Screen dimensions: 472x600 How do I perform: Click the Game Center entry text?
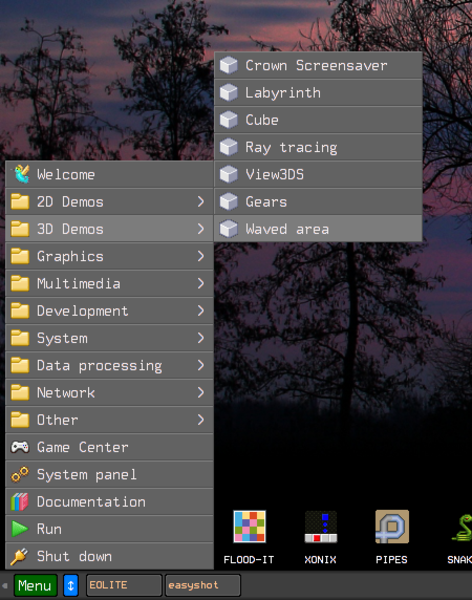[x=83, y=447]
